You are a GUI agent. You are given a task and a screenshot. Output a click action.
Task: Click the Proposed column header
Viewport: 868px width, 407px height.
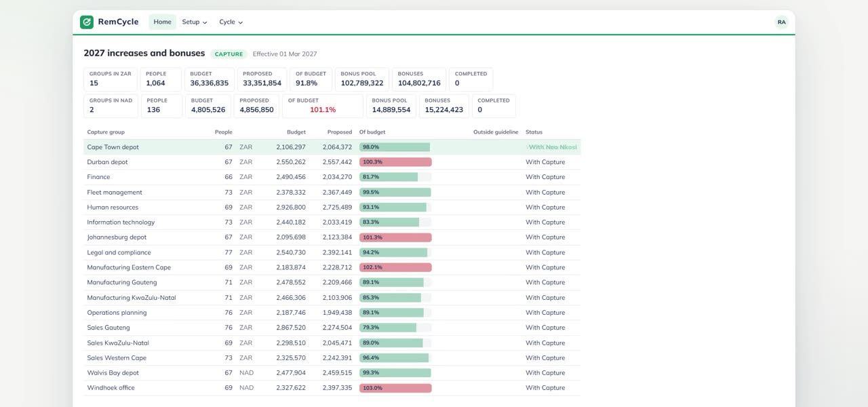pyautogui.click(x=340, y=132)
